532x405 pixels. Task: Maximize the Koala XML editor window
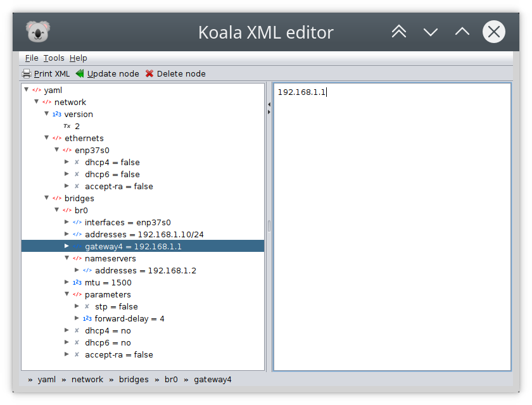[x=462, y=32]
